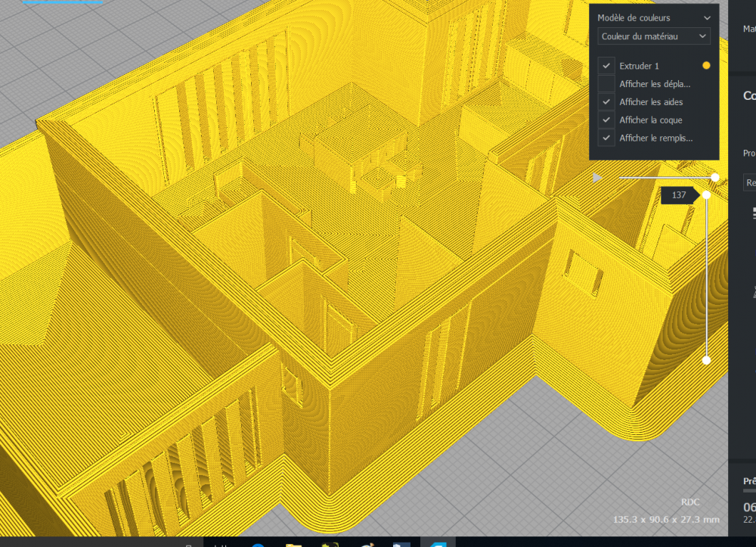The height and width of the screenshot is (547, 756).
Task: Click the active Cura taskbar icon
Action: pyautogui.click(x=438, y=544)
